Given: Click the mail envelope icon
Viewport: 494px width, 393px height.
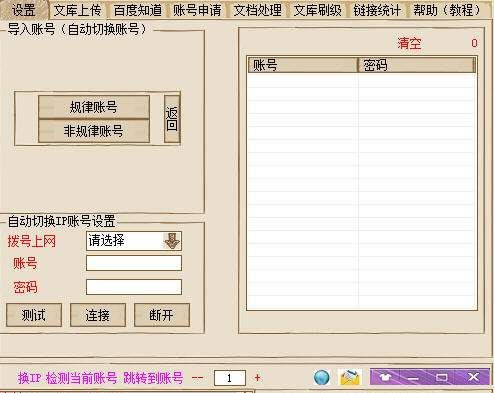Looking at the screenshot, I should point(350,378).
